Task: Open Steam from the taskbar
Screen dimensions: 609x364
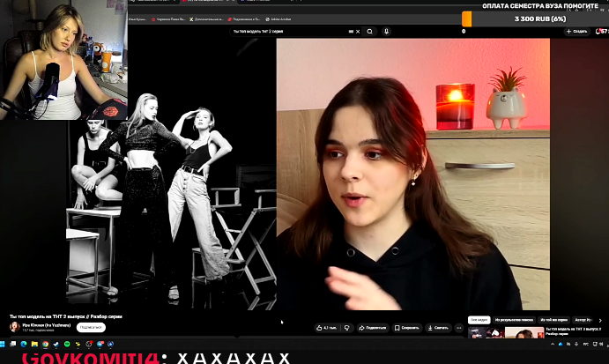Action: click(56, 344)
